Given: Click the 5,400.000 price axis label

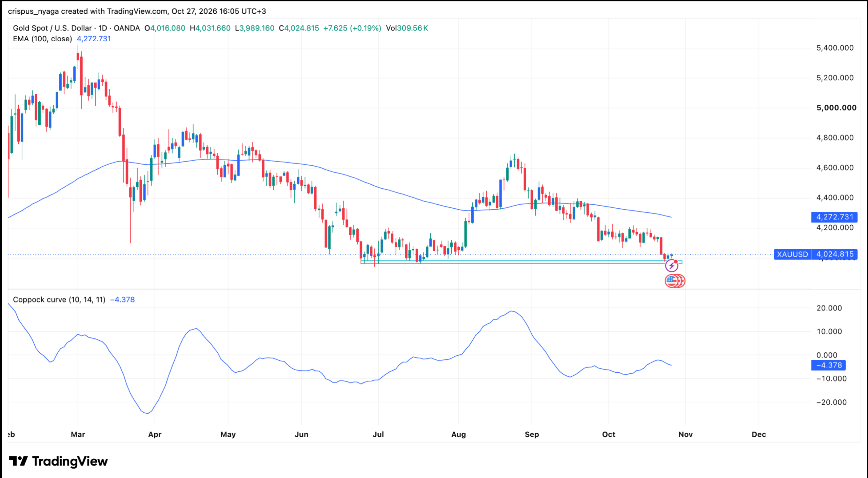Looking at the screenshot, I should (x=835, y=48).
